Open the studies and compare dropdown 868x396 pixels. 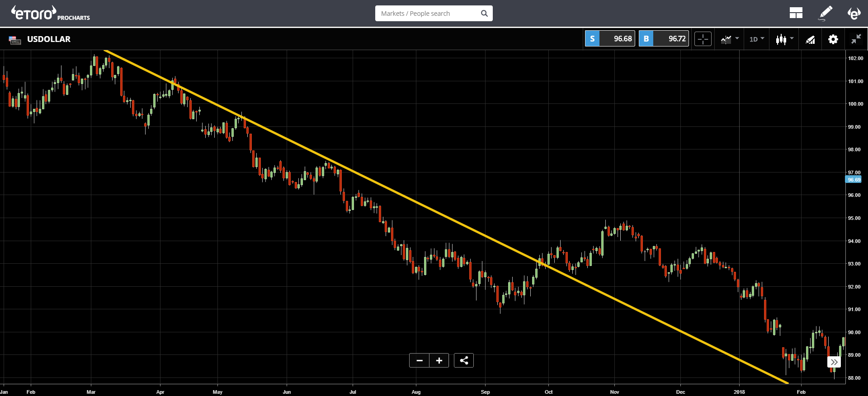click(730, 39)
